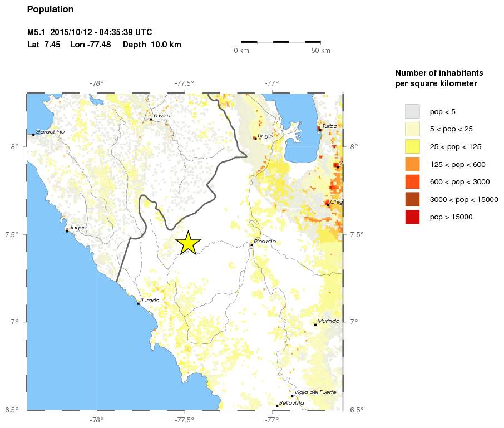This screenshot has height=428, width=504.
Task: Click the Ungia town marker
Action: point(255,139)
